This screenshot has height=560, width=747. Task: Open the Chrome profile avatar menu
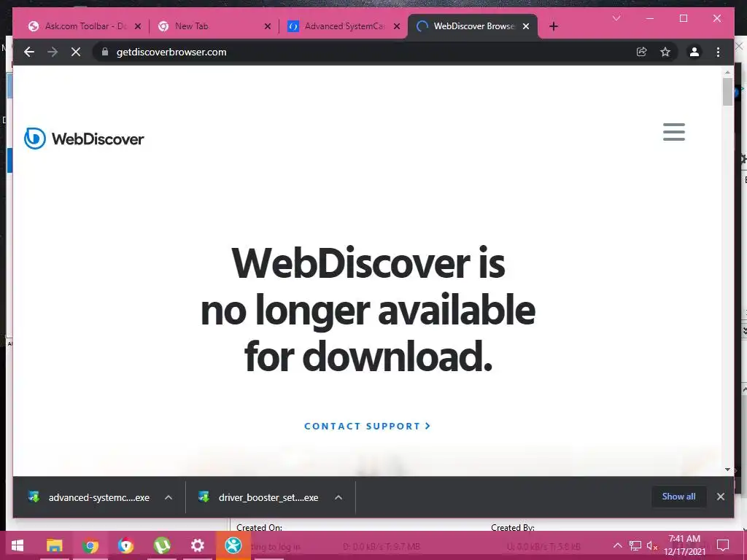(694, 52)
